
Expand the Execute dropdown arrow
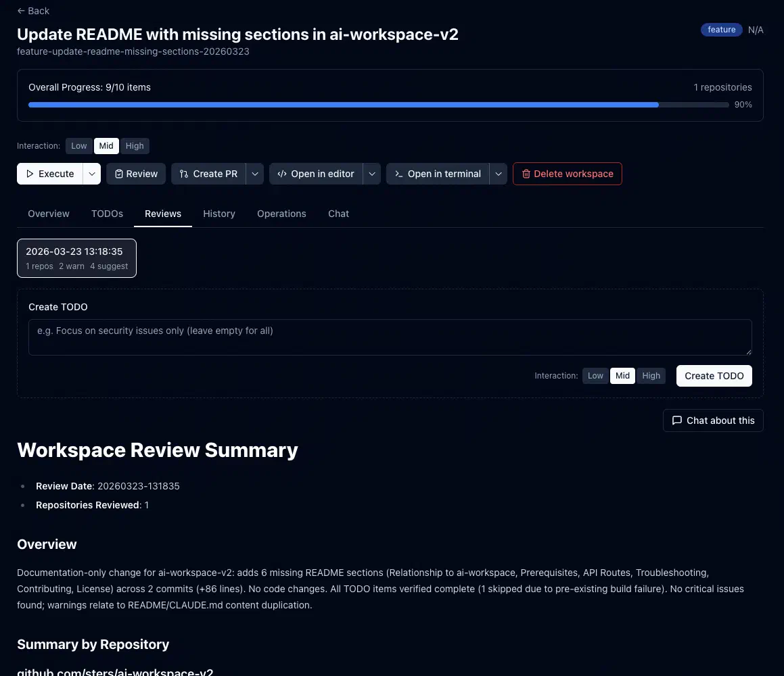pos(92,174)
